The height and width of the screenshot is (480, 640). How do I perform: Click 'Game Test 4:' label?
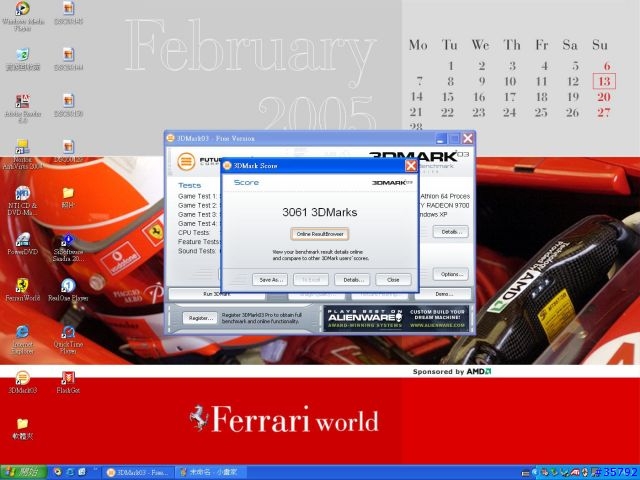[197, 223]
